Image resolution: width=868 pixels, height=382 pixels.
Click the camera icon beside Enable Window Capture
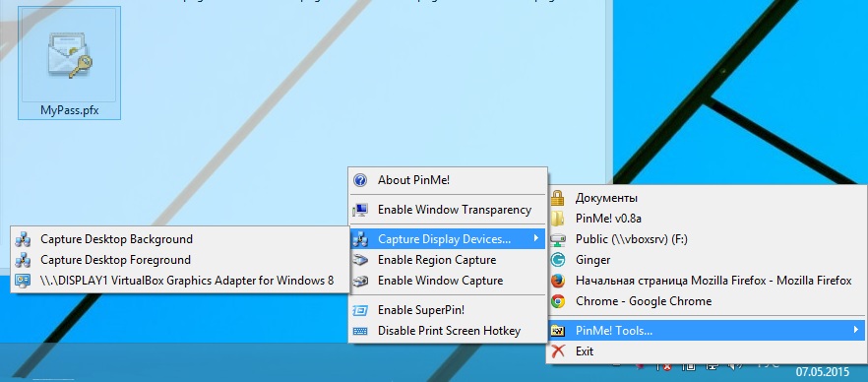pyautogui.click(x=360, y=281)
